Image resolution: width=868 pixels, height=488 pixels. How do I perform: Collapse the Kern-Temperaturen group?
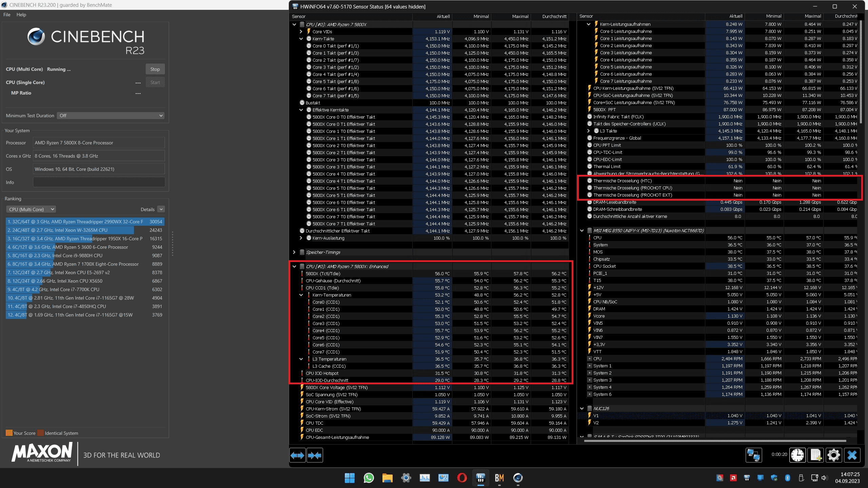[301, 295]
